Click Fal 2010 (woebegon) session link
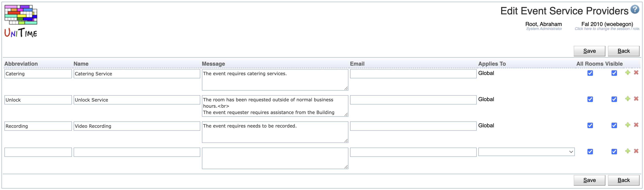Viewport: 644px width, 190px height. pyautogui.click(x=607, y=24)
